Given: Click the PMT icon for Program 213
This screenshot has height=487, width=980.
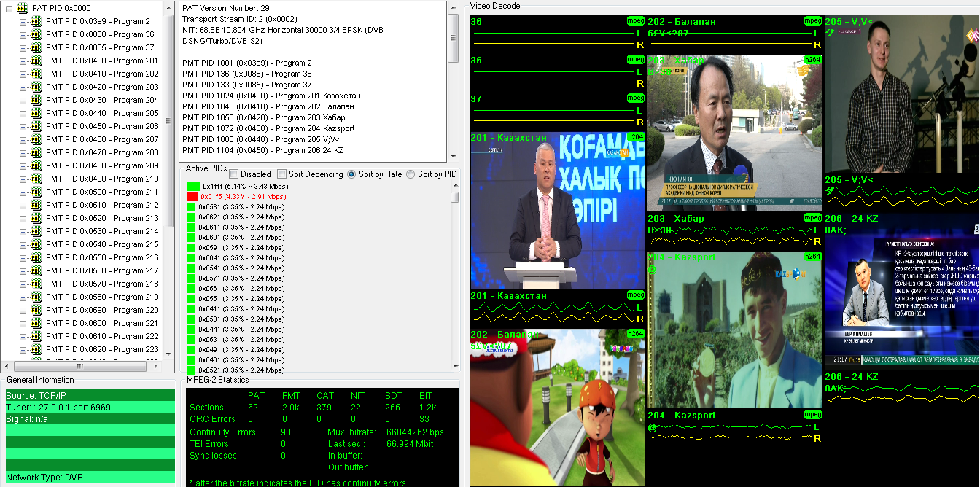Looking at the screenshot, I should click(36, 218).
